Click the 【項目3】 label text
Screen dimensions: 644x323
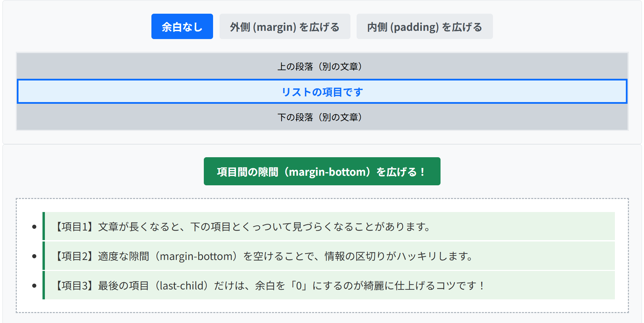pyautogui.click(x=75, y=286)
